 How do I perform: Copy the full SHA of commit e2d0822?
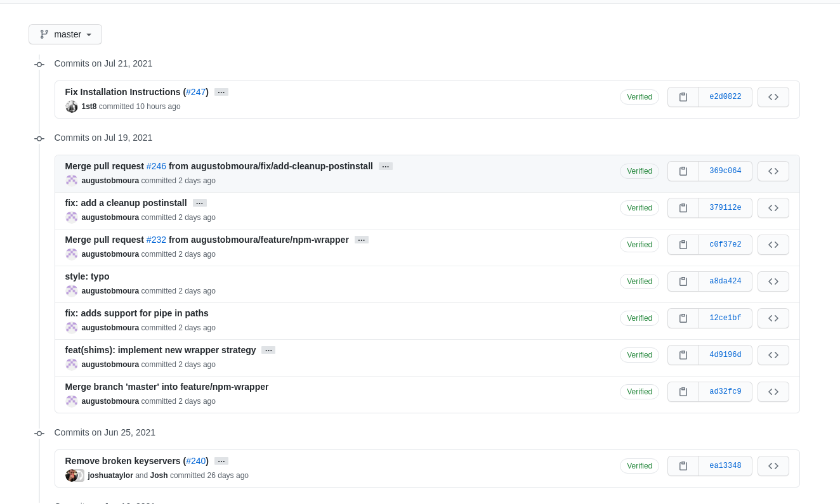(683, 96)
